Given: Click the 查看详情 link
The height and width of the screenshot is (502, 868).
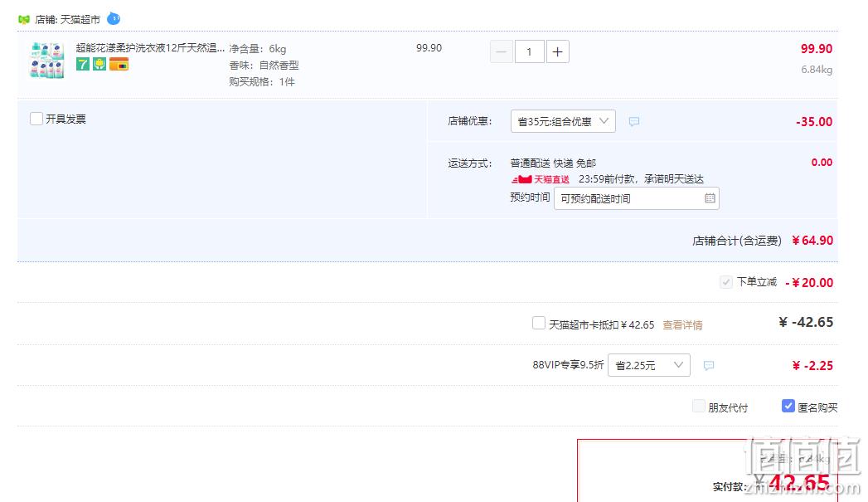Looking at the screenshot, I should (x=682, y=325).
